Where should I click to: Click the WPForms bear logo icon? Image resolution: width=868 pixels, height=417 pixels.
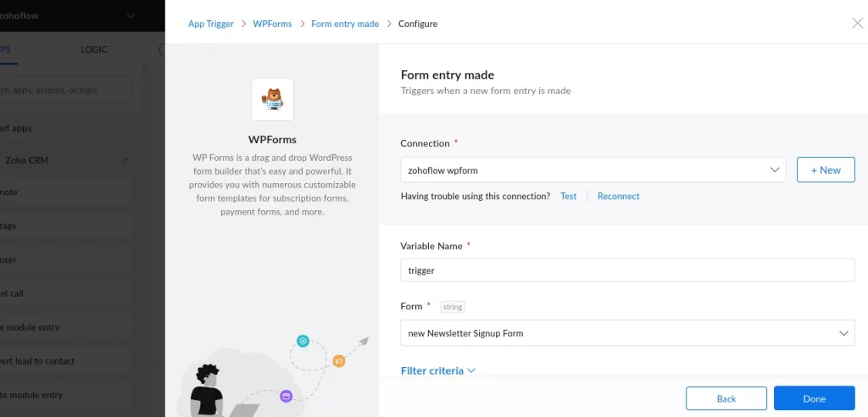point(272,99)
